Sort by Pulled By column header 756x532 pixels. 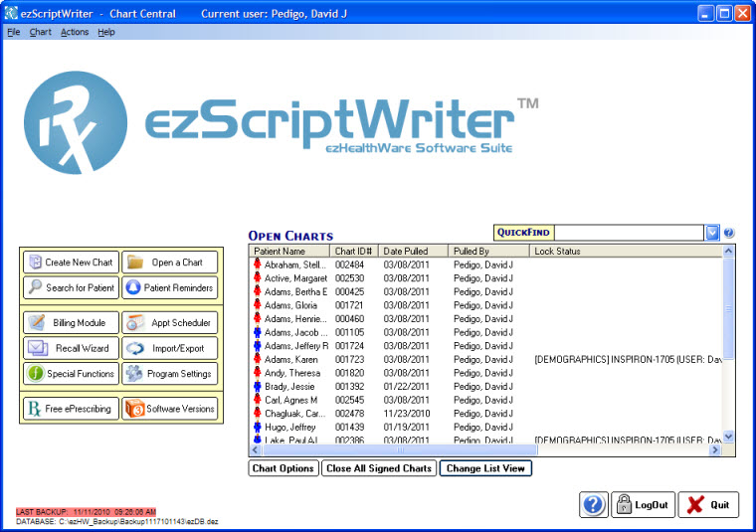pyautogui.click(x=488, y=251)
